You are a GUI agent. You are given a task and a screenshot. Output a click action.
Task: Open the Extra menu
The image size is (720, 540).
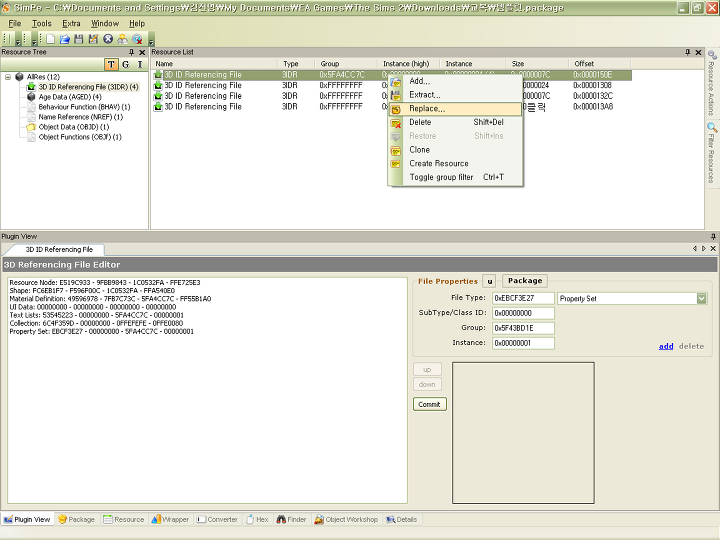coord(71,23)
